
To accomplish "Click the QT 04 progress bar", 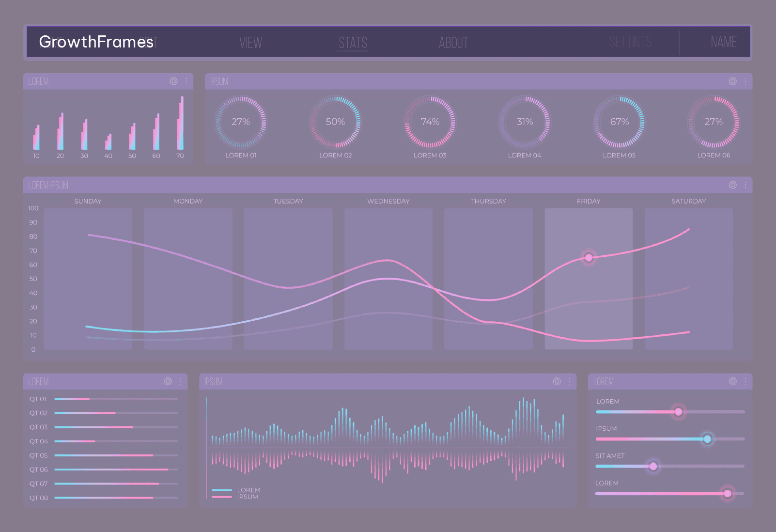I will click(116, 441).
